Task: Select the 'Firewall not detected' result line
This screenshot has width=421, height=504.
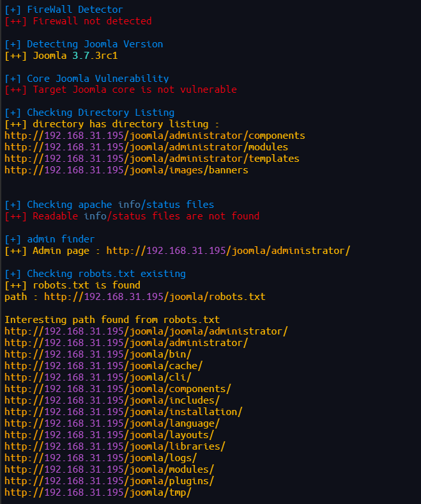Action: [x=78, y=21]
